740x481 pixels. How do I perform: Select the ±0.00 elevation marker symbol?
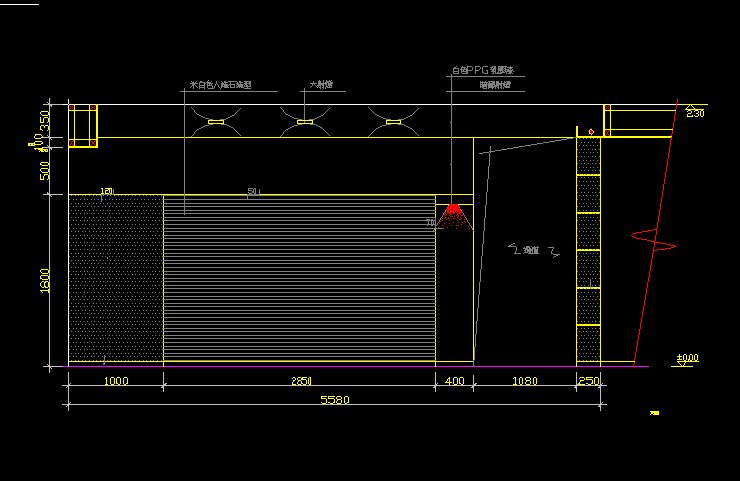(688, 359)
